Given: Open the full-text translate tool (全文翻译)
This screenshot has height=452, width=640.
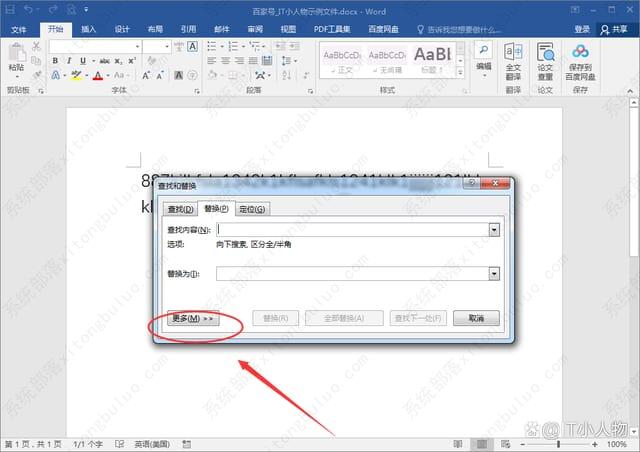Looking at the screenshot, I should pos(513,57).
